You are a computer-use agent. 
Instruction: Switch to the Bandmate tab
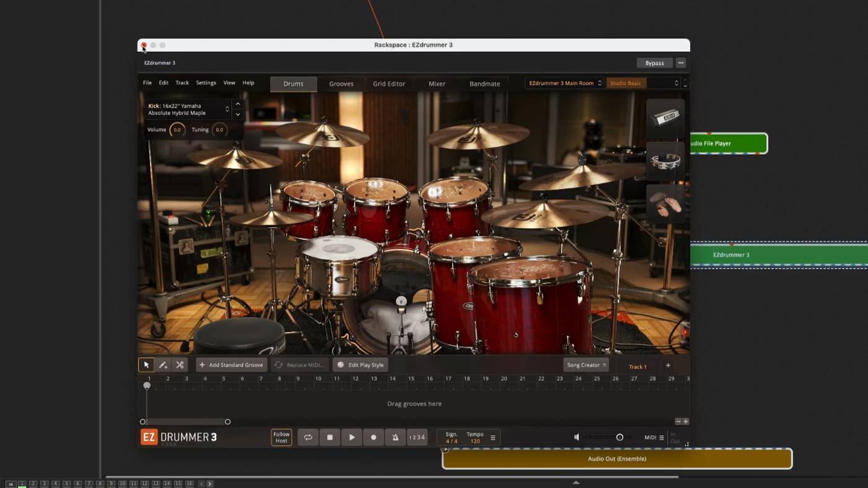[484, 84]
